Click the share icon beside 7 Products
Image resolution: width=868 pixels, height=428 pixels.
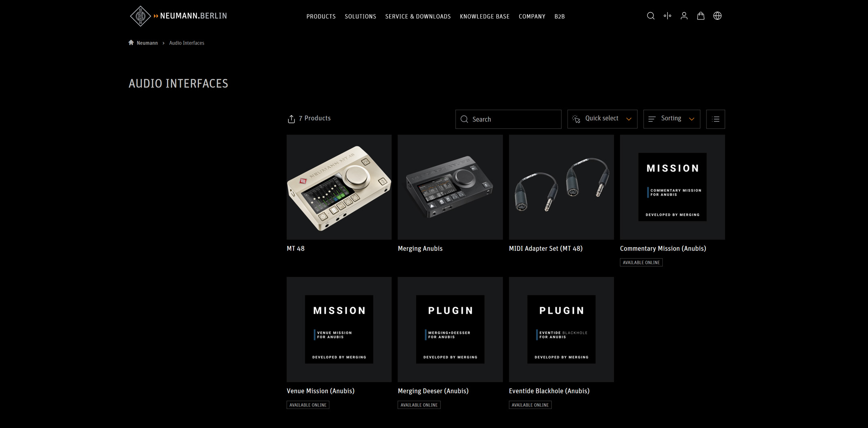tap(291, 119)
